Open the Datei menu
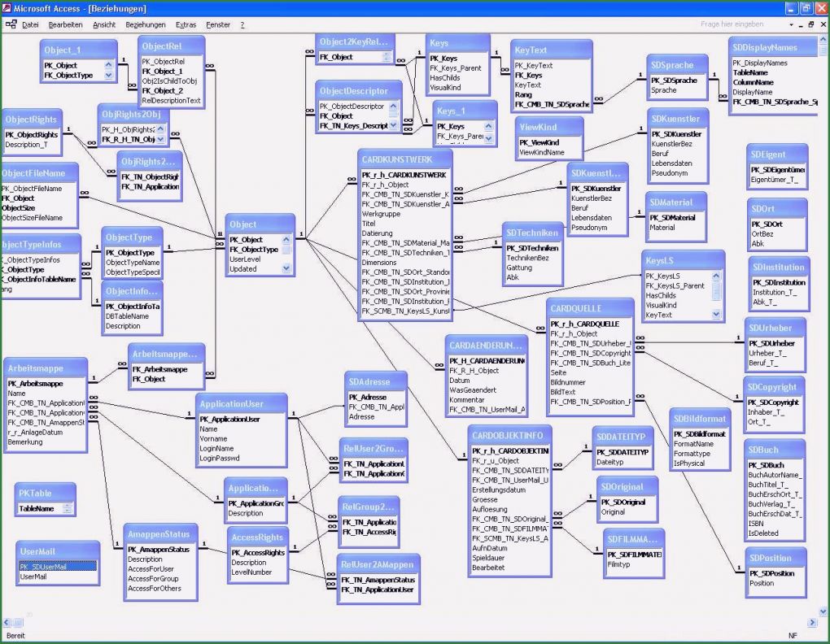The image size is (830, 644). [30, 25]
